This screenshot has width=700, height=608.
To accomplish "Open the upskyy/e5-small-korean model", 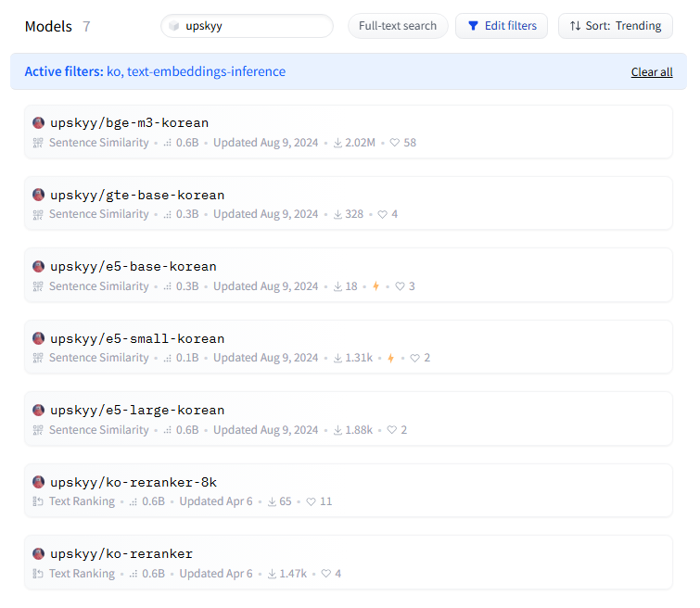I will click(x=349, y=347).
